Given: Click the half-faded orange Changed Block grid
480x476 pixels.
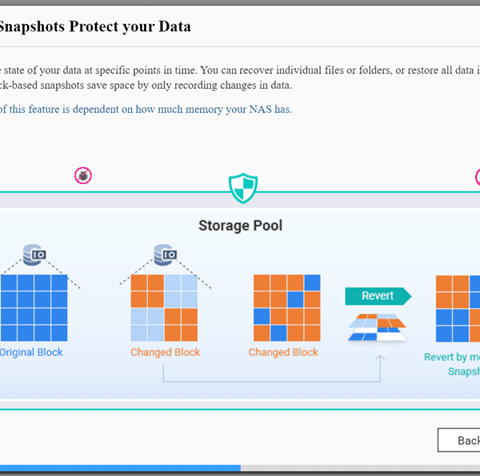Looking at the screenshot, I should click(164, 308).
